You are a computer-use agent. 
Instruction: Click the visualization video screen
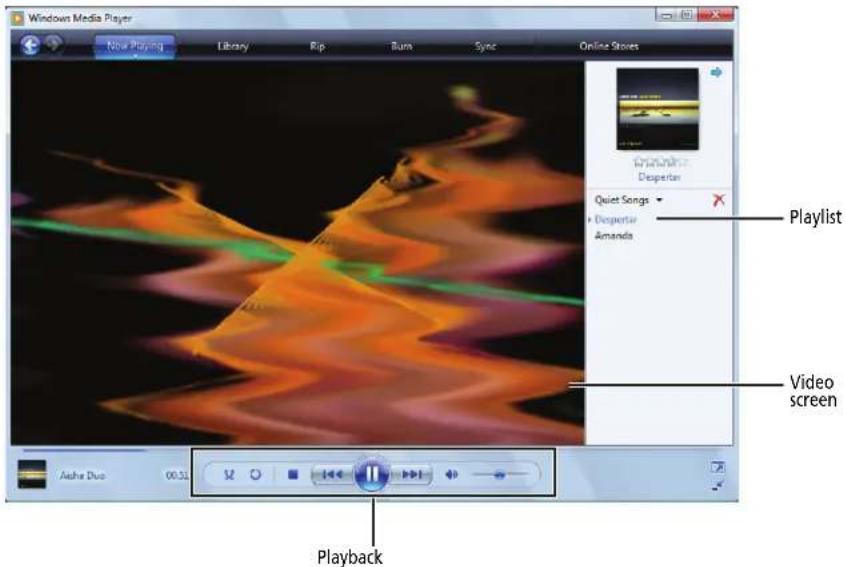297,253
